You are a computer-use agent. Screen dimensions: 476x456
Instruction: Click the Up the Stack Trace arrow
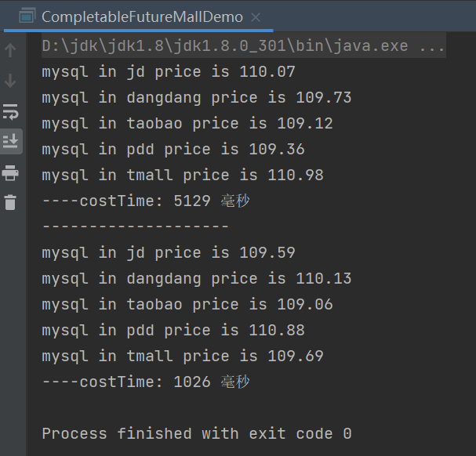[x=10, y=51]
